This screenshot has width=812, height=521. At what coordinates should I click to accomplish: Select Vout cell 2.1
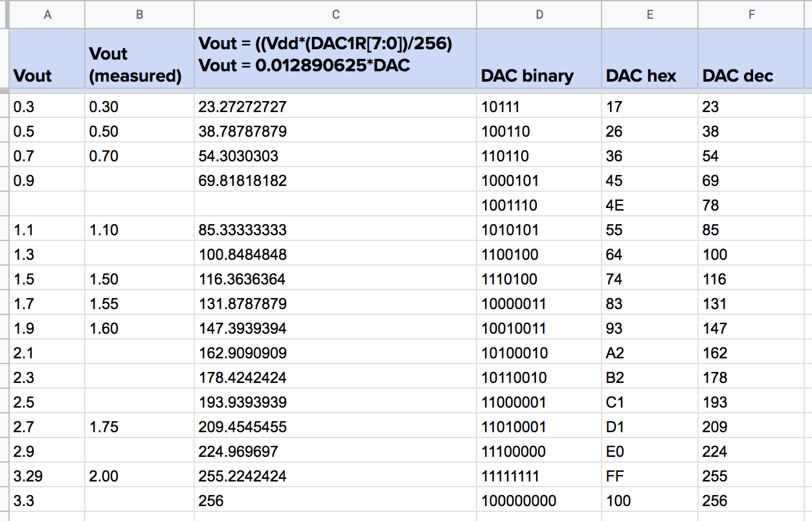(47, 353)
